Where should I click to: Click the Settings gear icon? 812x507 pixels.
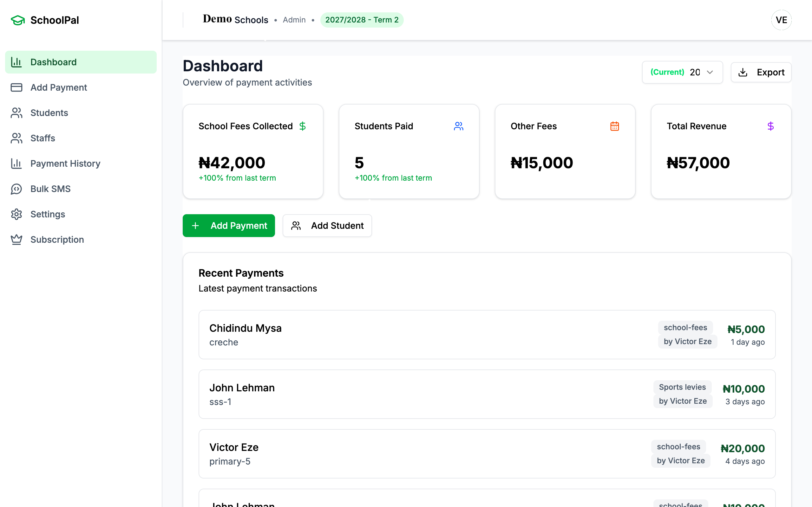(16, 214)
